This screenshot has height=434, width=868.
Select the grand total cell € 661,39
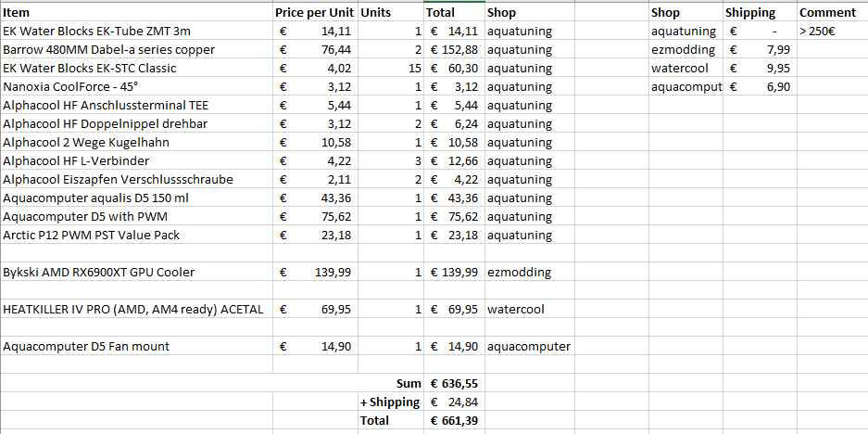(x=453, y=421)
